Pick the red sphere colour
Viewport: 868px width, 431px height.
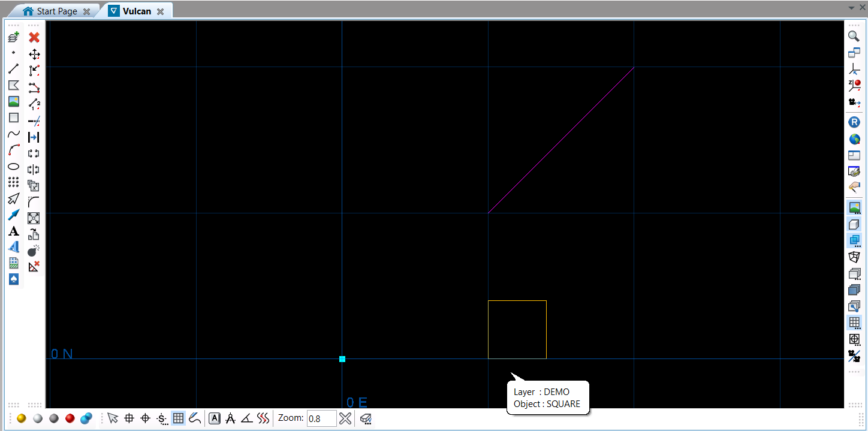(70, 418)
